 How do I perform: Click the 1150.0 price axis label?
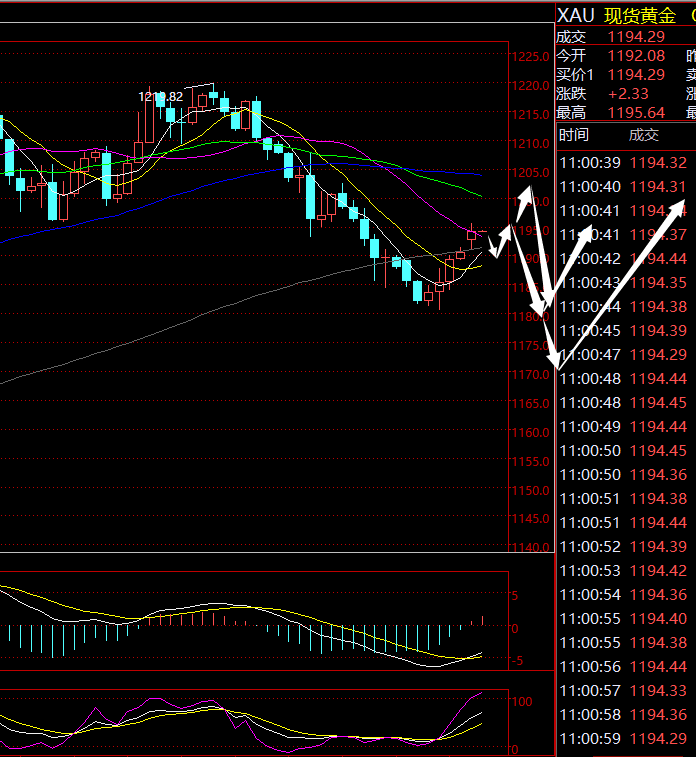click(530, 491)
